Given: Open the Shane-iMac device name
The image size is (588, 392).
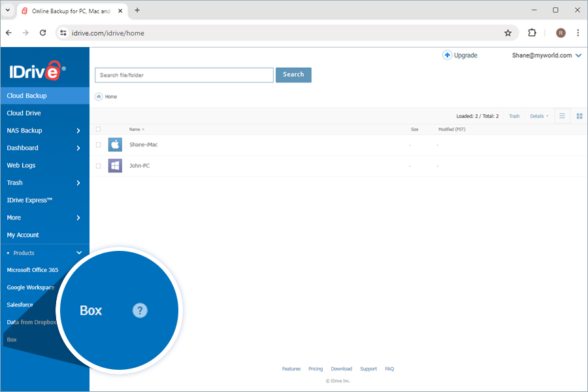Looking at the screenshot, I should click(143, 144).
